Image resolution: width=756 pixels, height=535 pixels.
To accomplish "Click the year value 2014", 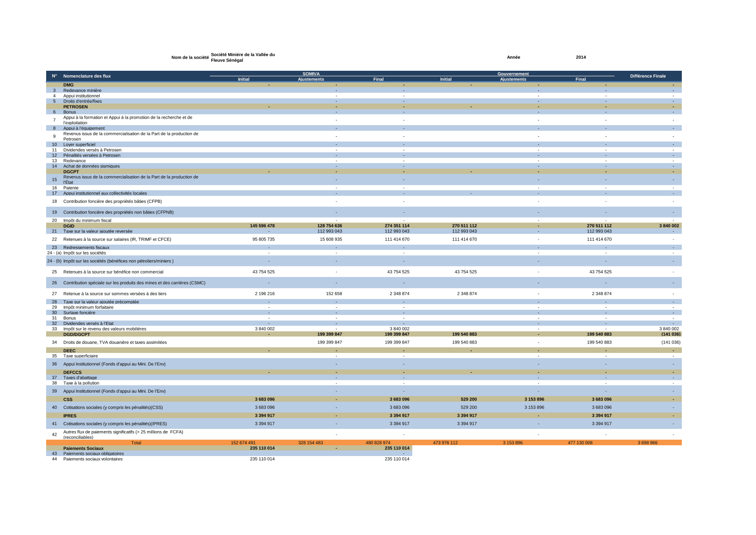I will (581, 57).
